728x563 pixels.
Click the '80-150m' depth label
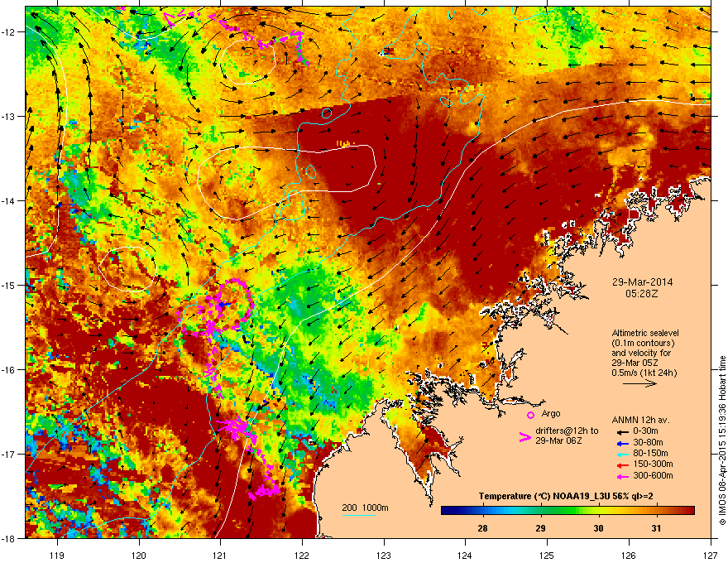[650, 454]
